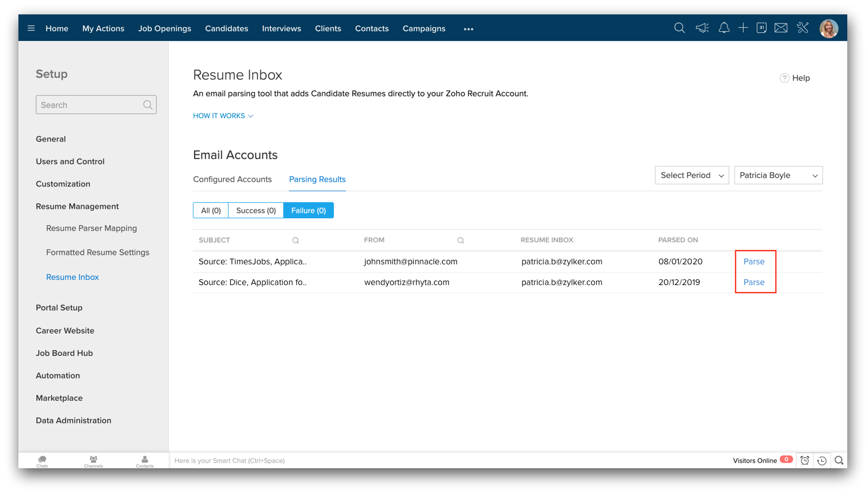Open Users and Control section
The height and width of the screenshot is (493, 868).
point(70,161)
